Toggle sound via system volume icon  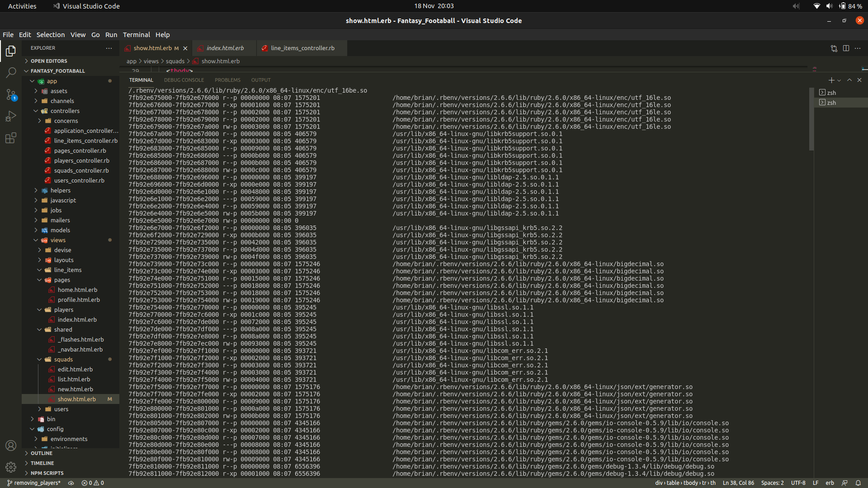point(829,6)
